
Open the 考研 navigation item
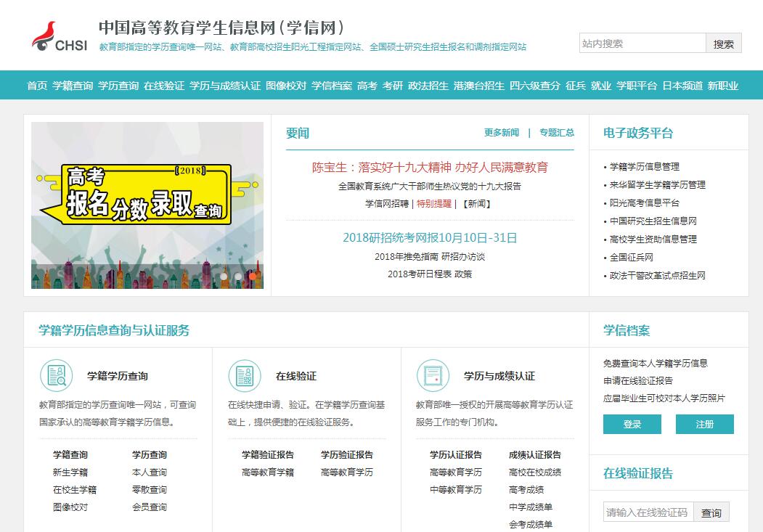click(x=393, y=86)
